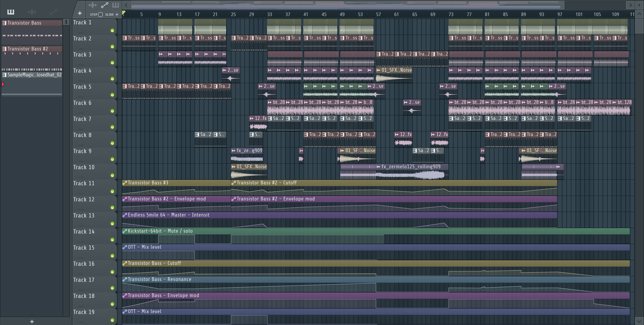This screenshot has height=325, width=644.
Task: Click the Sa..2 pattern clip icon on Track 9
Action: (415, 151)
